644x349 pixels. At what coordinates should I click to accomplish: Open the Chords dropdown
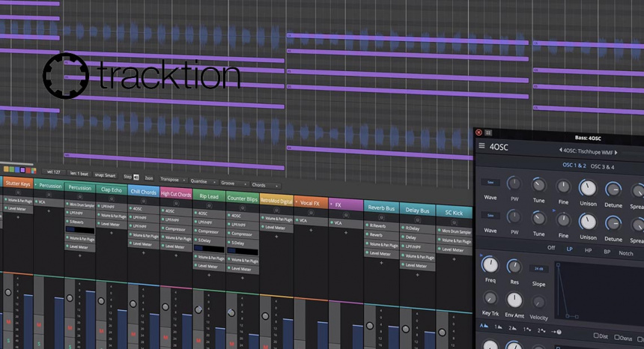tap(264, 185)
